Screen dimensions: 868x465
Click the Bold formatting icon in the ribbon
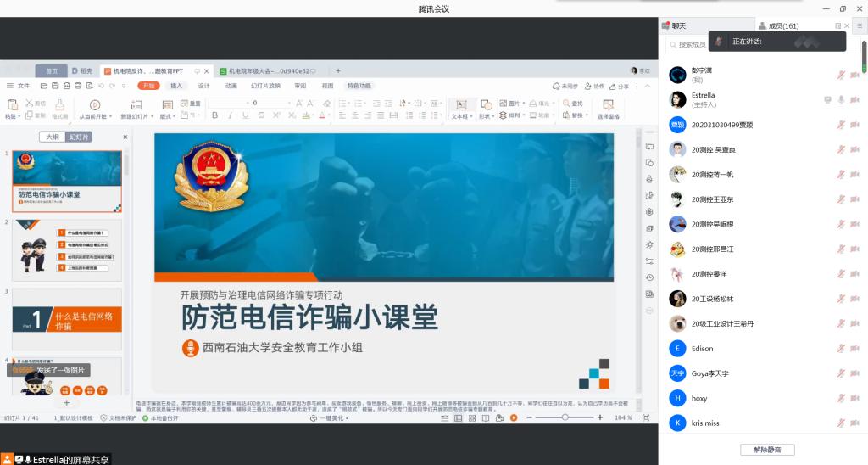(215, 115)
